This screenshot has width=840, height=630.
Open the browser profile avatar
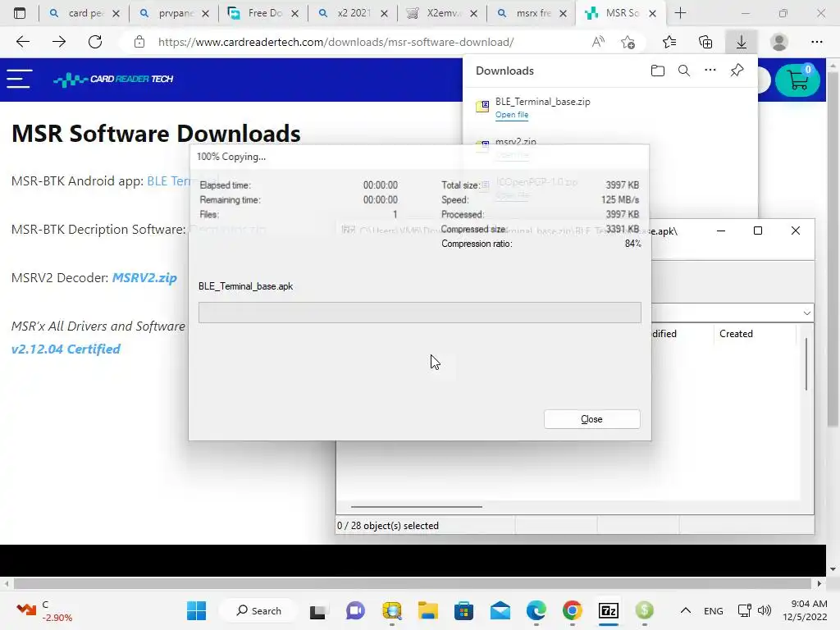pos(779,42)
